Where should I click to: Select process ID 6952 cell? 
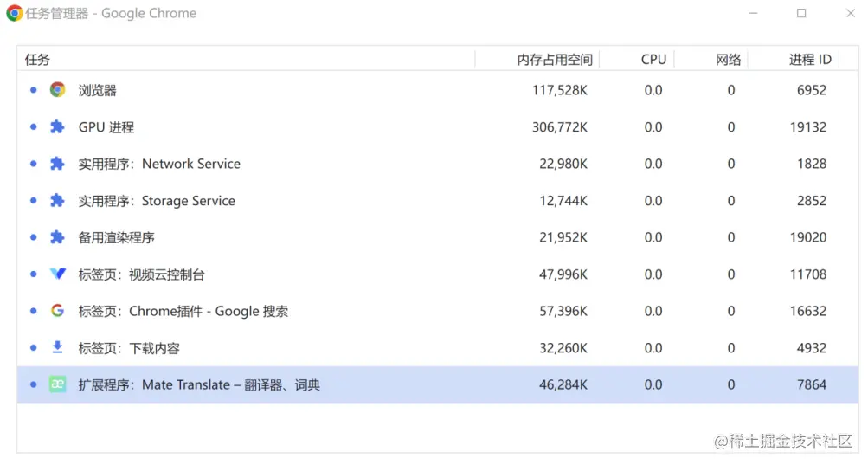[x=812, y=90]
